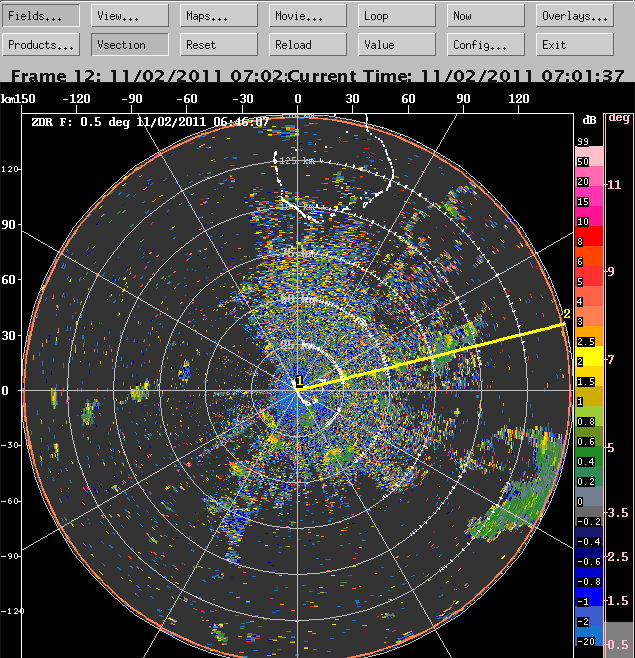Select the 7 deg elevation tick
The height and width of the screenshot is (658, 635).
(611, 360)
